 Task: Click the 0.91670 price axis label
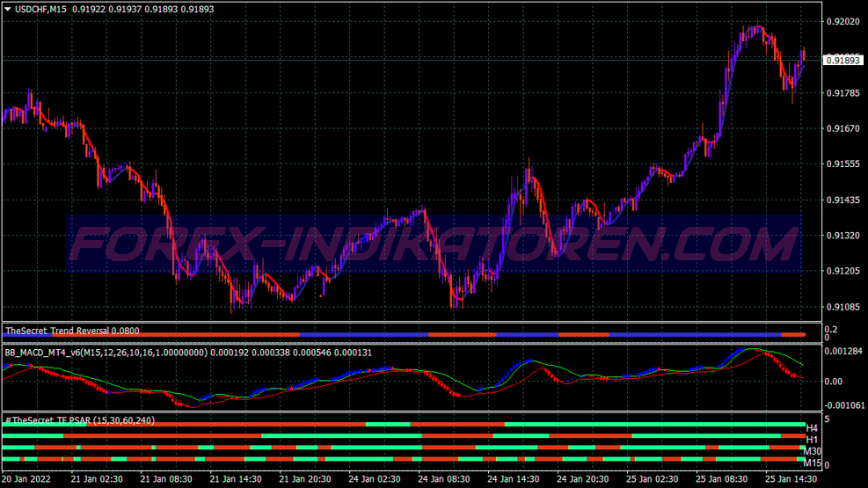click(842, 128)
